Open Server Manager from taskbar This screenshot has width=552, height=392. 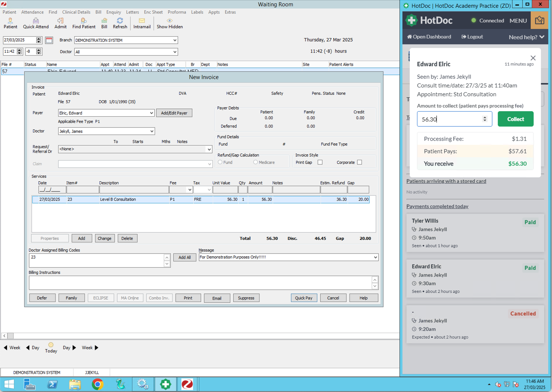(29, 384)
